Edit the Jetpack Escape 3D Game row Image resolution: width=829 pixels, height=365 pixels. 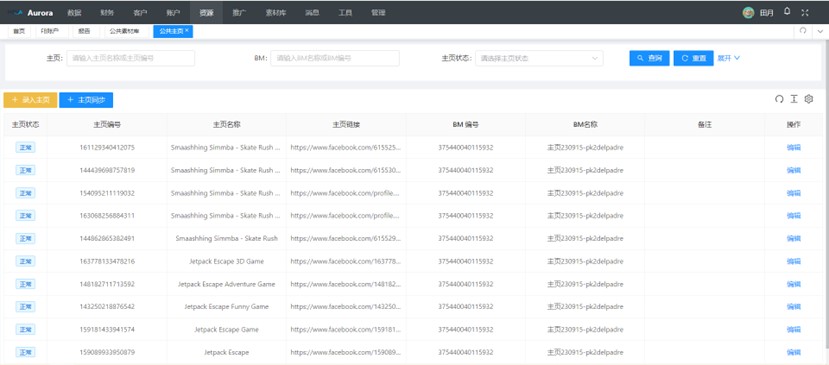pyautogui.click(x=794, y=261)
